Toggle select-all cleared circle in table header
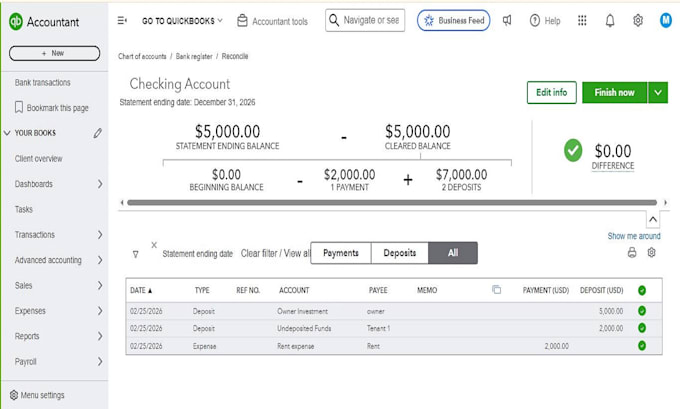This screenshot has width=680, height=409. click(x=642, y=291)
